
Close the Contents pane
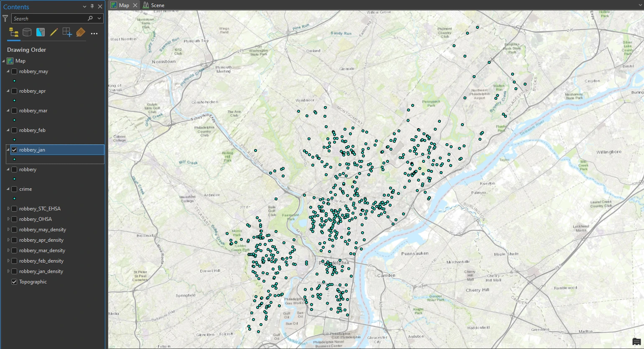click(x=100, y=6)
